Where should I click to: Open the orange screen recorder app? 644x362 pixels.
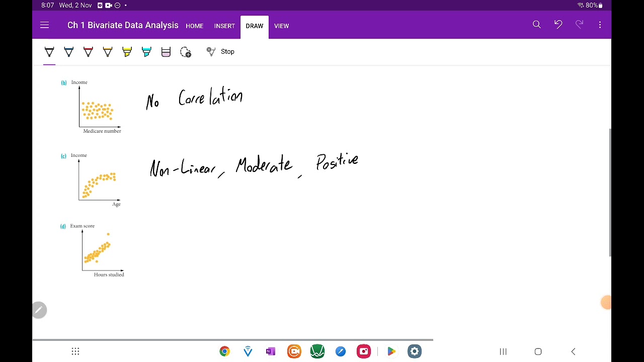pos(294,351)
